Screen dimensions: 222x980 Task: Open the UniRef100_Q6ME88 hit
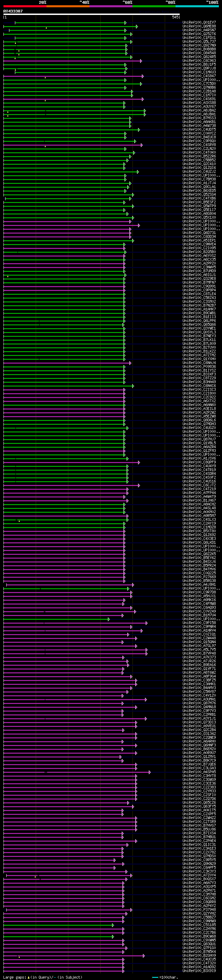click(x=199, y=26)
